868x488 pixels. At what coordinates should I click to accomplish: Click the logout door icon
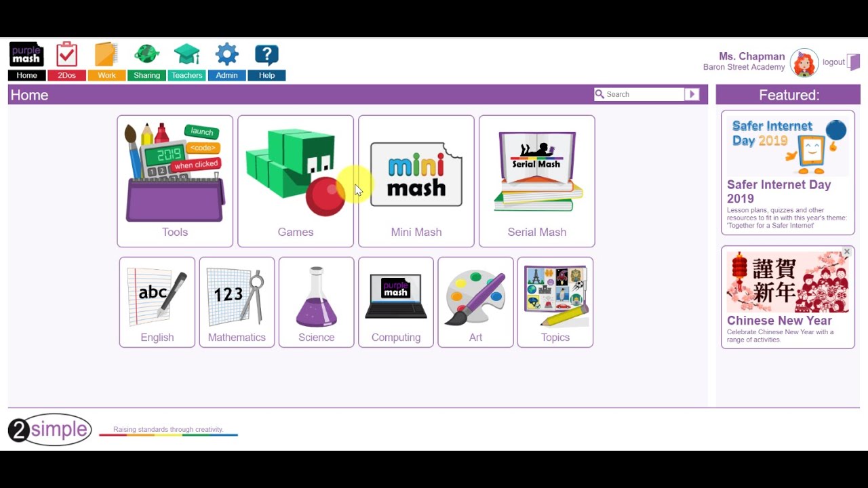(854, 62)
